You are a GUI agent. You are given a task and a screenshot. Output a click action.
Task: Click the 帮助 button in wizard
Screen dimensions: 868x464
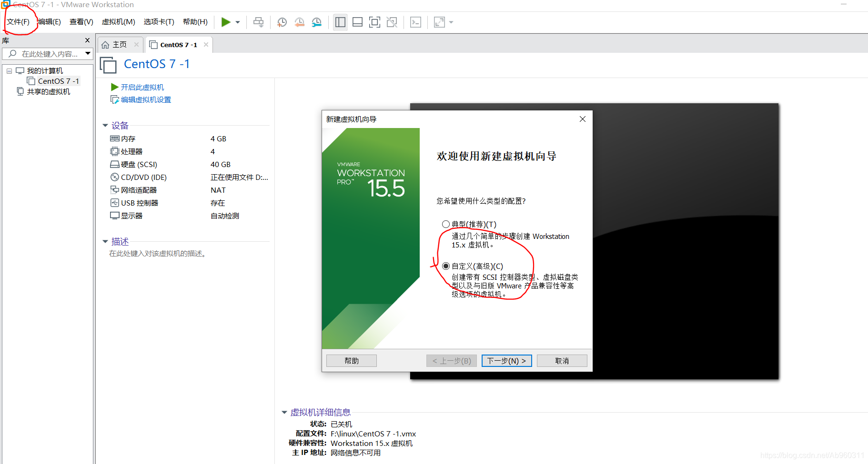(x=352, y=361)
